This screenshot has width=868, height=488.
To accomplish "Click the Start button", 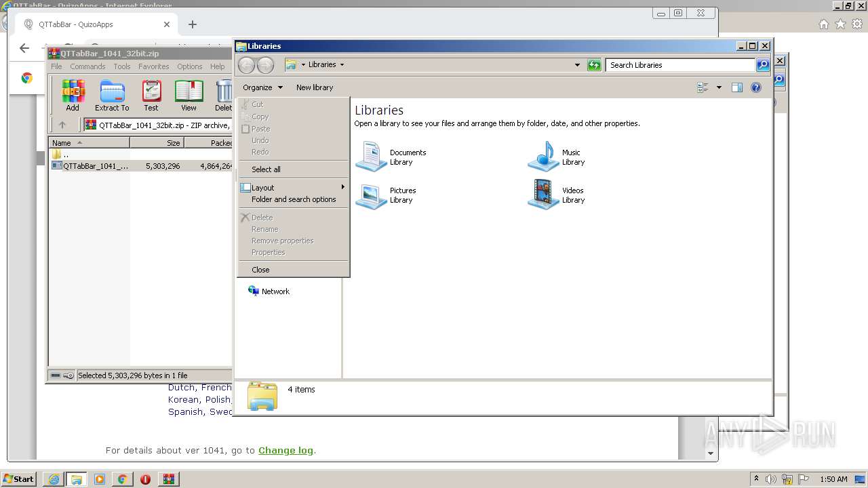I will [x=18, y=479].
